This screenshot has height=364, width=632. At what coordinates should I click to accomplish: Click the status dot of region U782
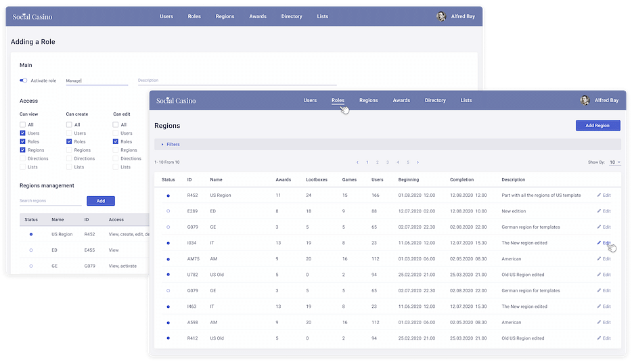[x=168, y=275]
